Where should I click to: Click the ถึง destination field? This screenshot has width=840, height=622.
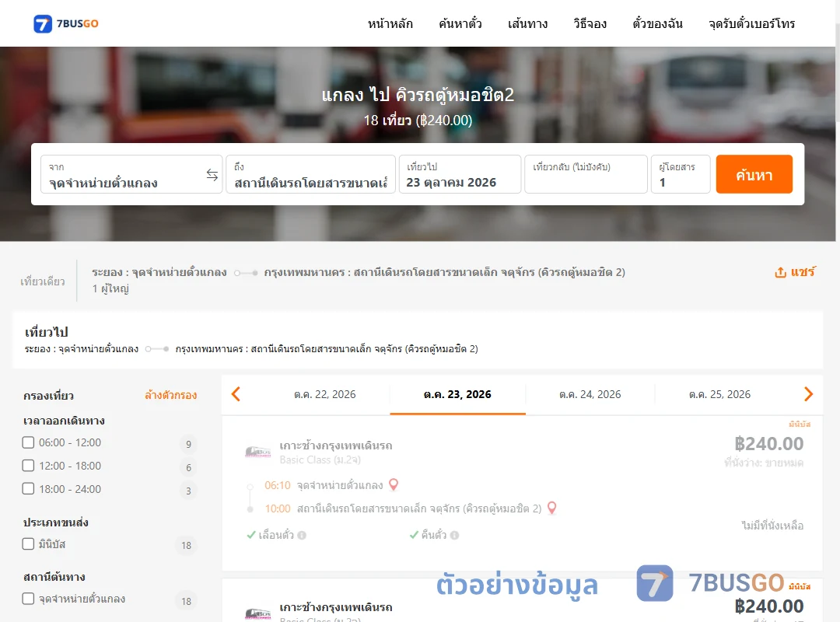pos(310,174)
